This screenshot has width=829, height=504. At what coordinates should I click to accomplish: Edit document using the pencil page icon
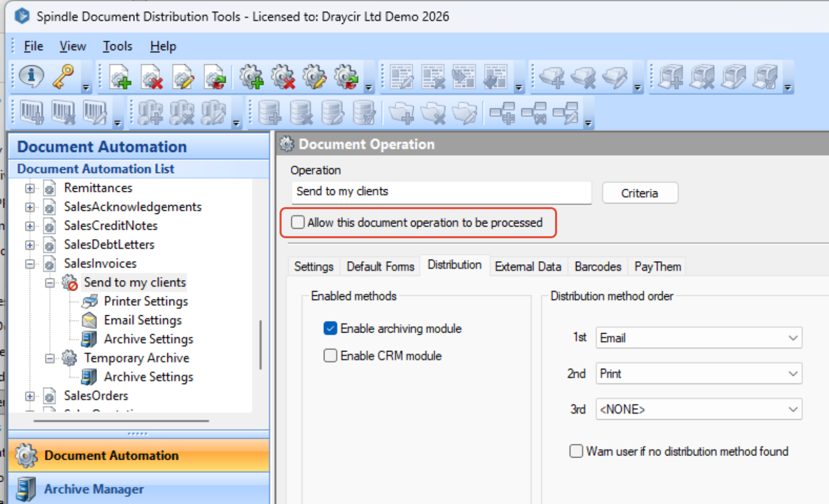coord(184,77)
